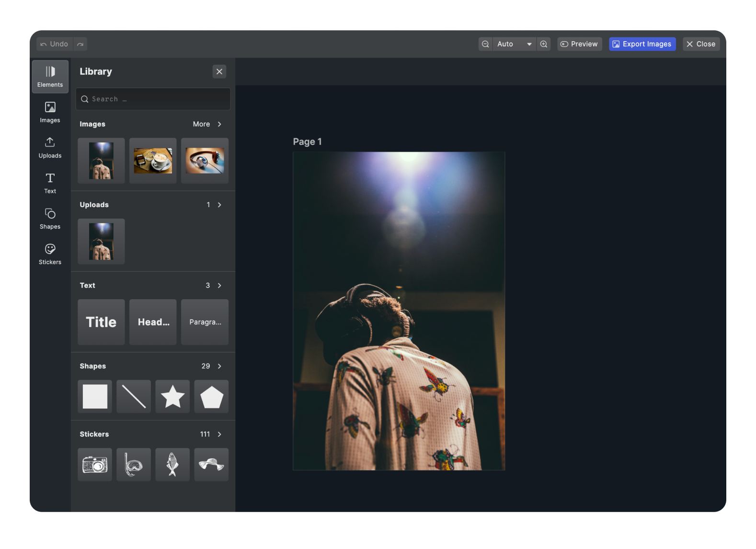Open the Images tab in sidebar
This screenshot has height=549, width=756.
click(x=50, y=112)
